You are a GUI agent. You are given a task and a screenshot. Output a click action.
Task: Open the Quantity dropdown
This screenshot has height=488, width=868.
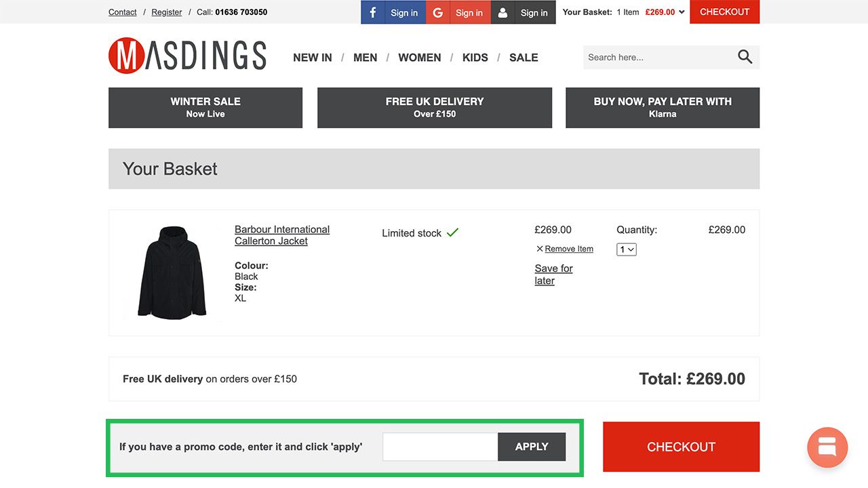[627, 249]
